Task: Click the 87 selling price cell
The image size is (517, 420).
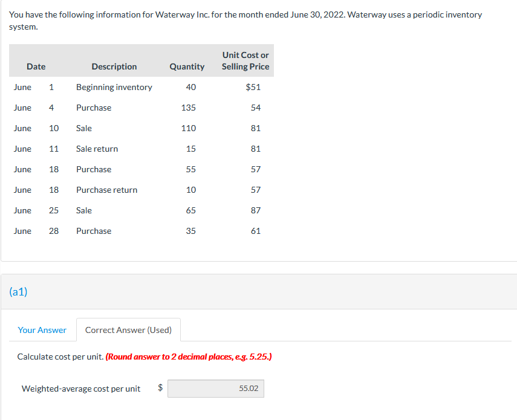Action: 256,210
